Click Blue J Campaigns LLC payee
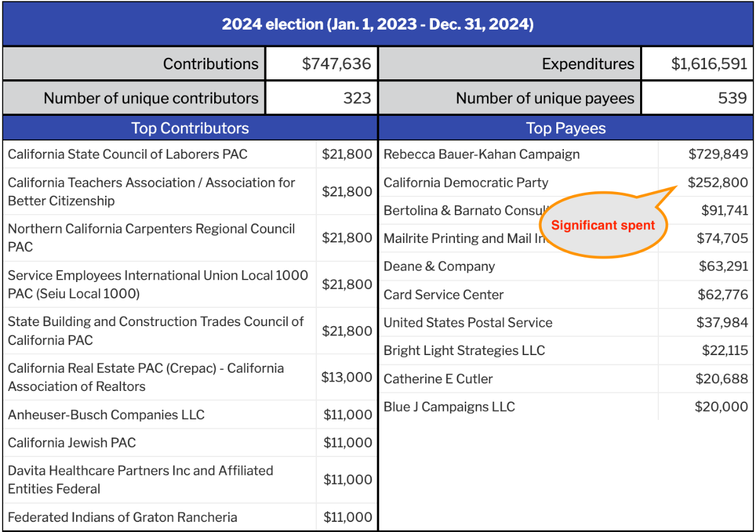Screen dimensions: 756x532 point(449,407)
